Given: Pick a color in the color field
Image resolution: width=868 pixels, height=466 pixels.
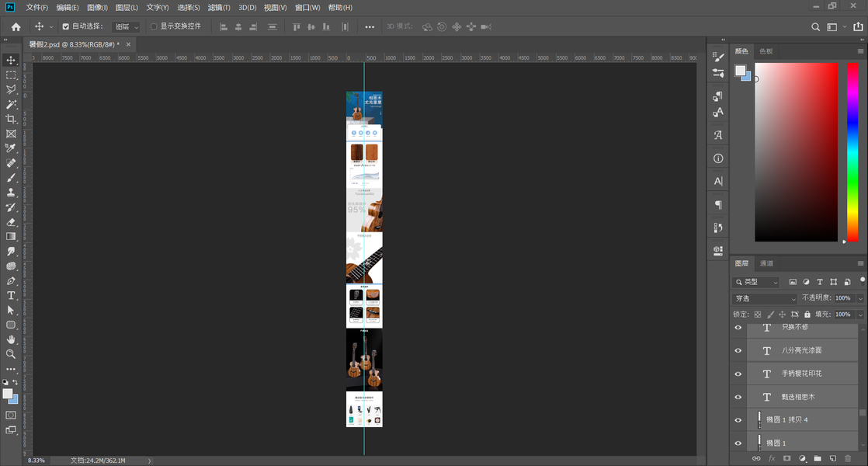Looking at the screenshot, I should 796,152.
